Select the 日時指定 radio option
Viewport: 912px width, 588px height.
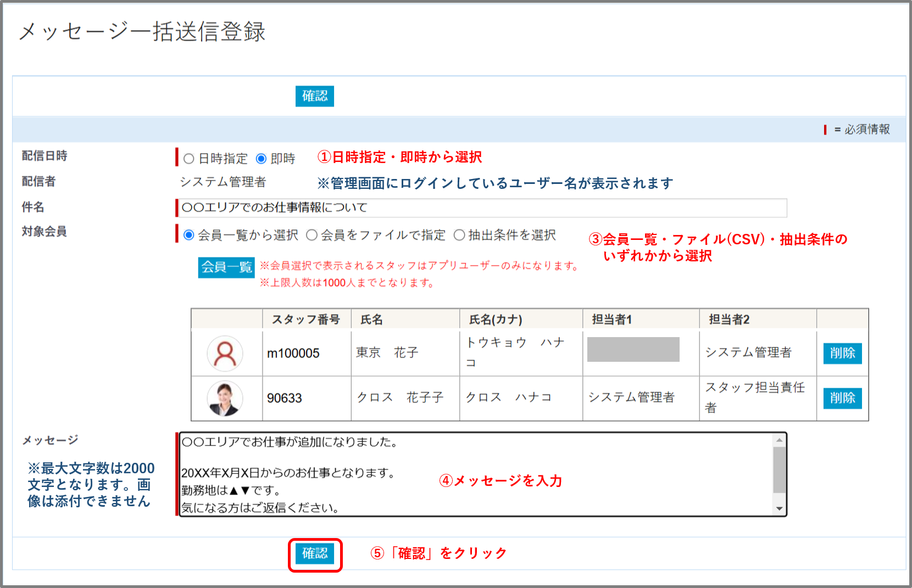pos(189,159)
